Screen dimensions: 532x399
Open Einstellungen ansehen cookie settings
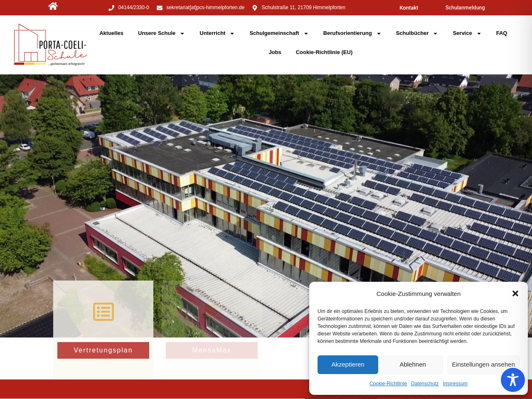[483, 365]
